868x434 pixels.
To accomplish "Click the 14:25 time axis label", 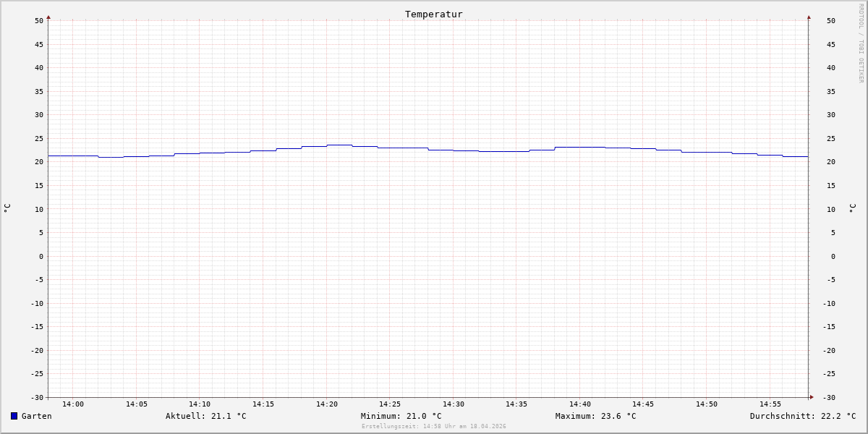I will pyautogui.click(x=390, y=404).
